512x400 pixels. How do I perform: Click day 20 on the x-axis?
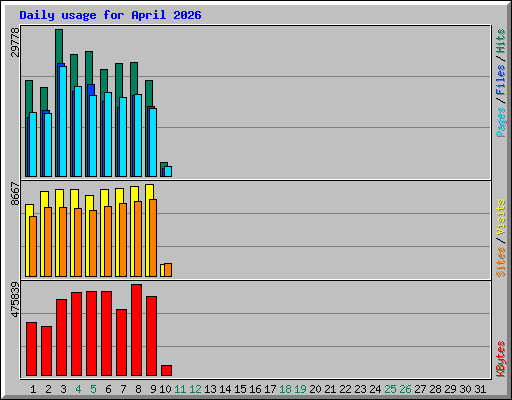[315, 389]
